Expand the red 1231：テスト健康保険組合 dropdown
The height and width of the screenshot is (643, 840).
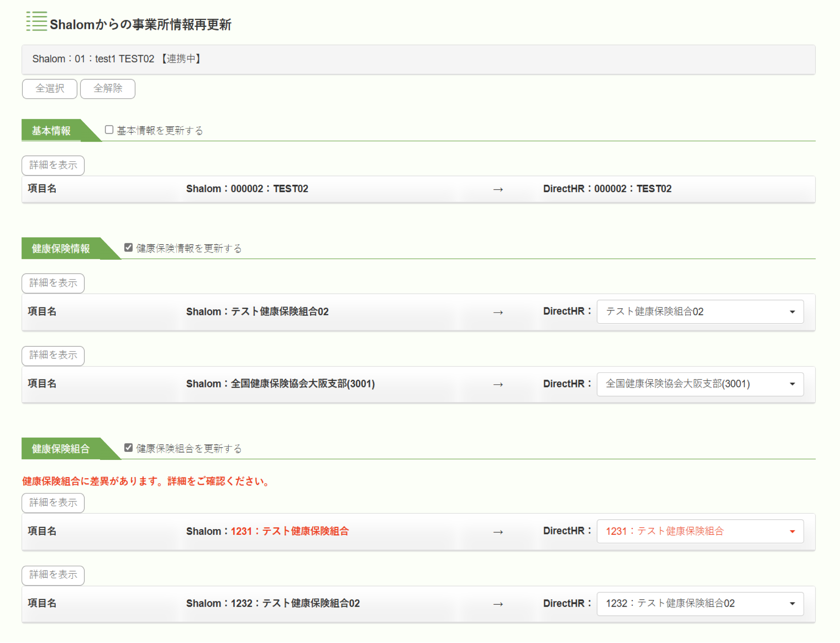click(700, 531)
